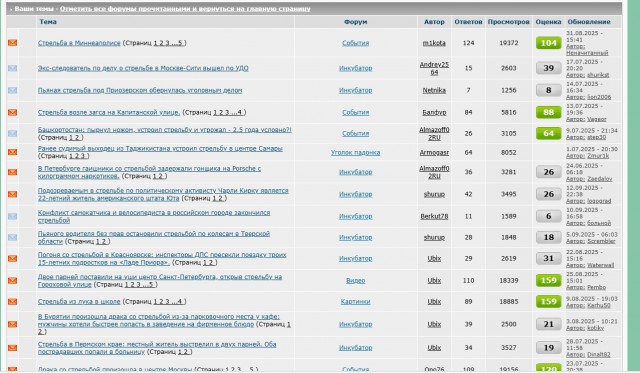Go to page 4 of Капитанской улице topic
The image size is (640, 373).
point(240,112)
